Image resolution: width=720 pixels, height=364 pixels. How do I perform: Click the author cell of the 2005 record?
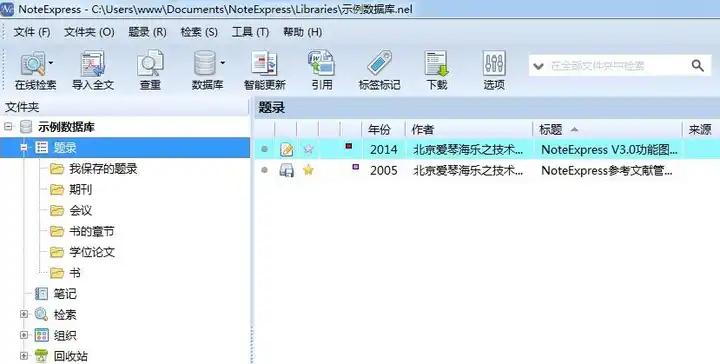(468, 171)
